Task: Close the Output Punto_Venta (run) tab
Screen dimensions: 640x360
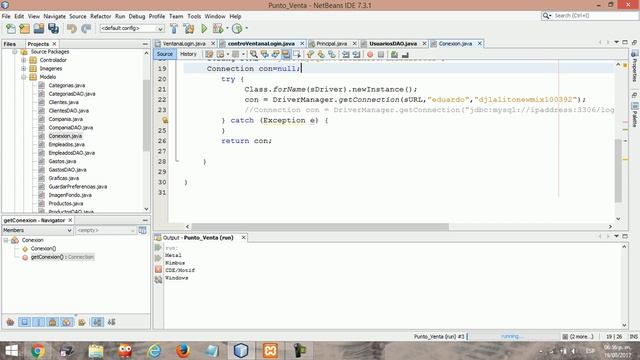Action: point(243,238)
